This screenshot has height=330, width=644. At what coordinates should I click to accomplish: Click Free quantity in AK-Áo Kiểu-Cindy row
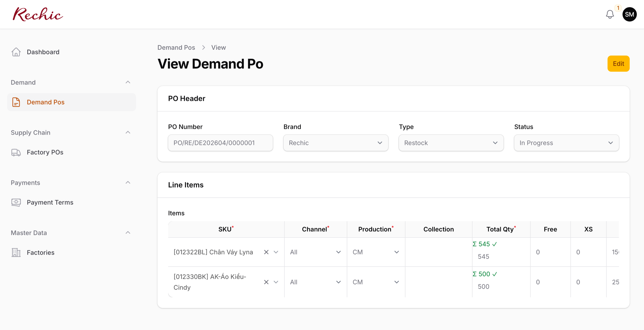click(x=550, y=282)
